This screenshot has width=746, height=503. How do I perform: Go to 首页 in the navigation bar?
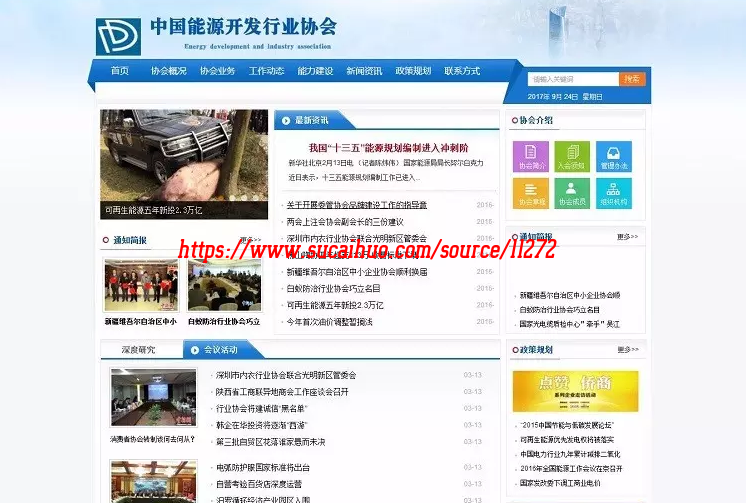pyautogui.click(x=120, y=71)
